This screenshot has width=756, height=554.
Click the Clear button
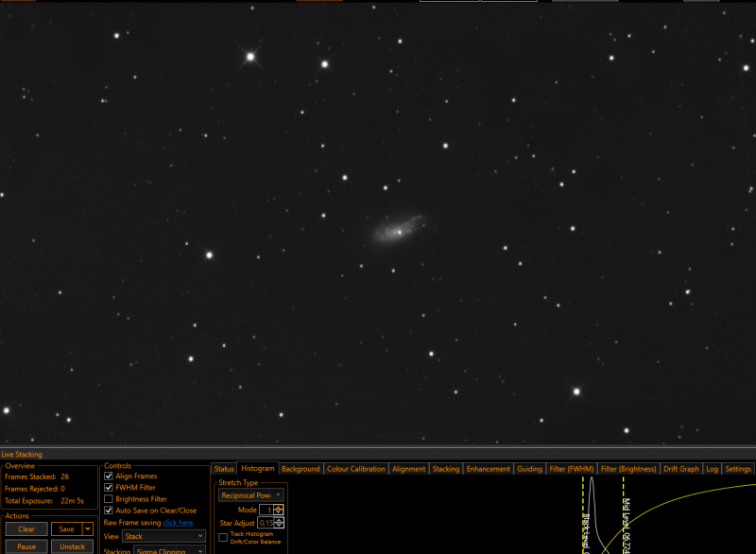pyautogui.click(x=26, y=528)
